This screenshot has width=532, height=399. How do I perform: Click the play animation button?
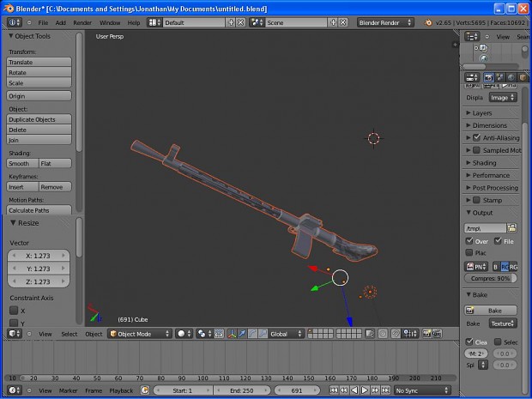click(x=365, y=390)
